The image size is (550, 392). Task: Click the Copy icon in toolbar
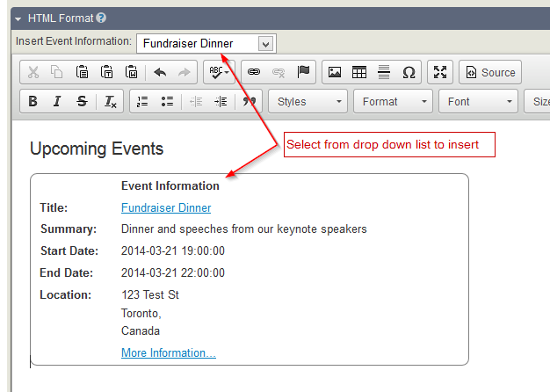57,72
